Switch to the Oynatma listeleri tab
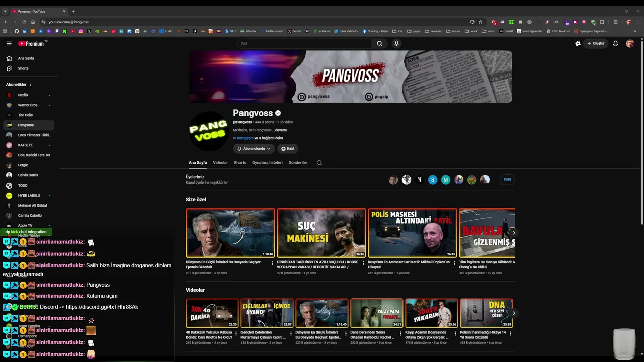The width and height of the screenshot is (644, 362). [x=267, y=163]
